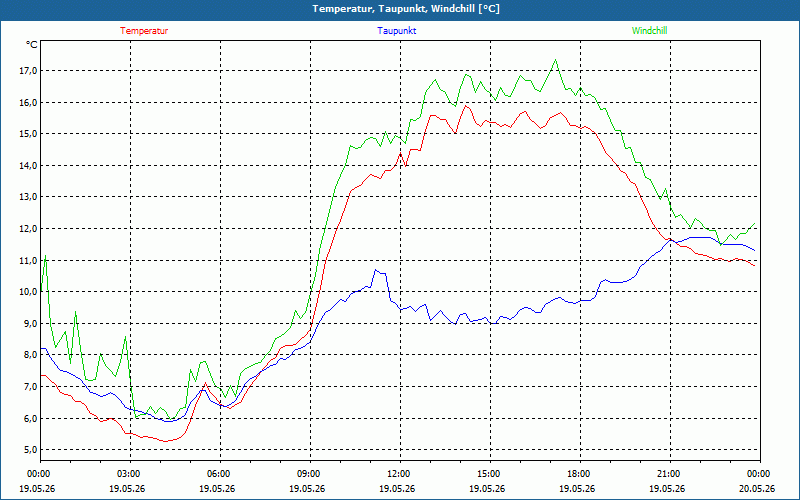Click the '6,0' y-axis value
The height and width of the screenshot is (500, 800).
tap(31, 418)
